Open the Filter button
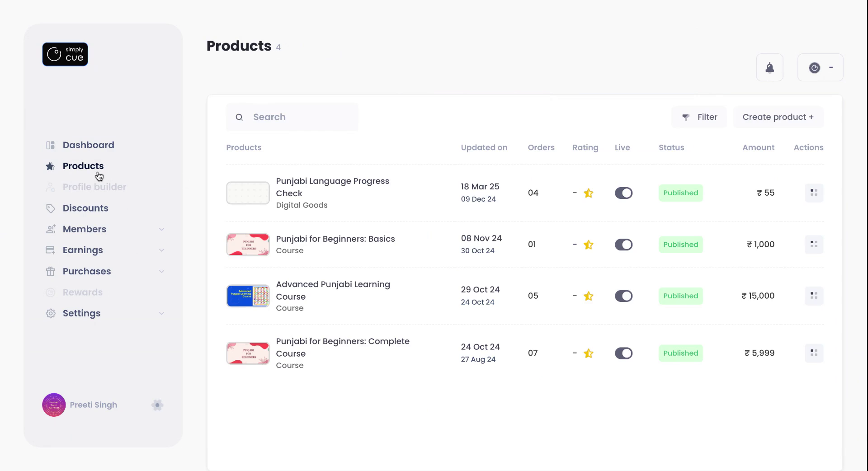This screenshot has width=868, height=471. [x=699, y=117]
